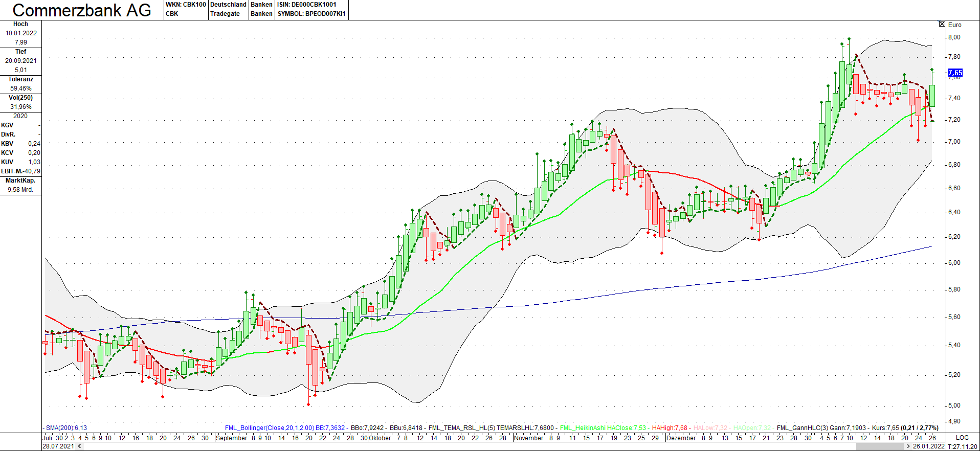The height and width of the screenshot is (451, 980).
Task: Click the Kurs:7,65 quote in the legend
Action: 885,428
